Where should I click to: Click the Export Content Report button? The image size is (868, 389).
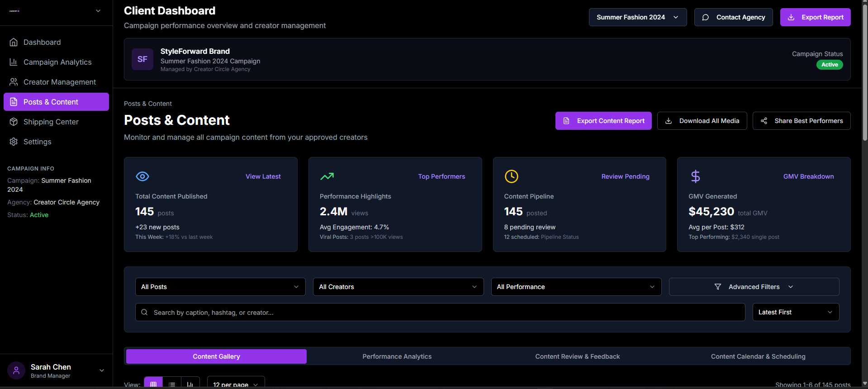603,121
